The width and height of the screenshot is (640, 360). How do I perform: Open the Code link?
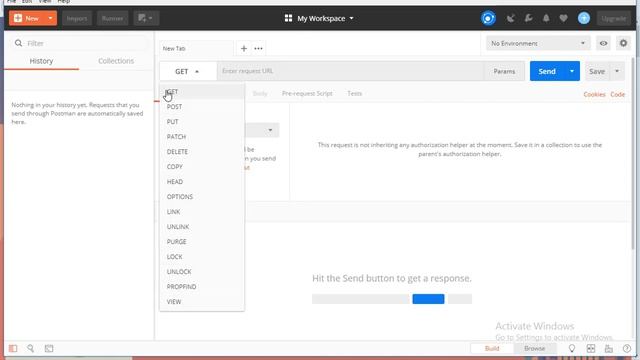[618, 94]
